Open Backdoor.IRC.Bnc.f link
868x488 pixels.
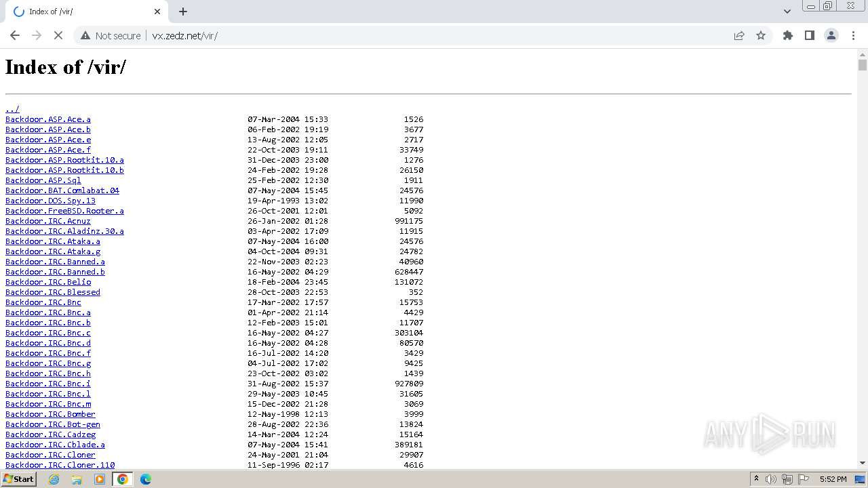point(48,353)
